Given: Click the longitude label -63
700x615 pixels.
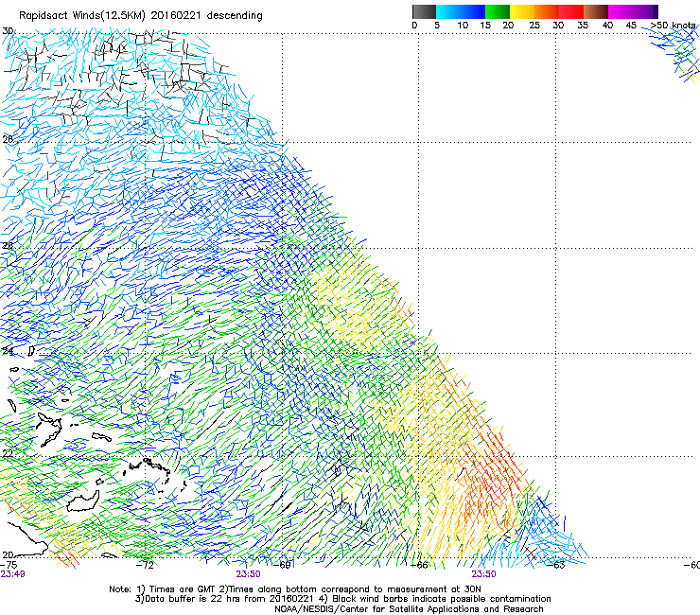Looking at the screenshot, I should [x=556, y=565].
